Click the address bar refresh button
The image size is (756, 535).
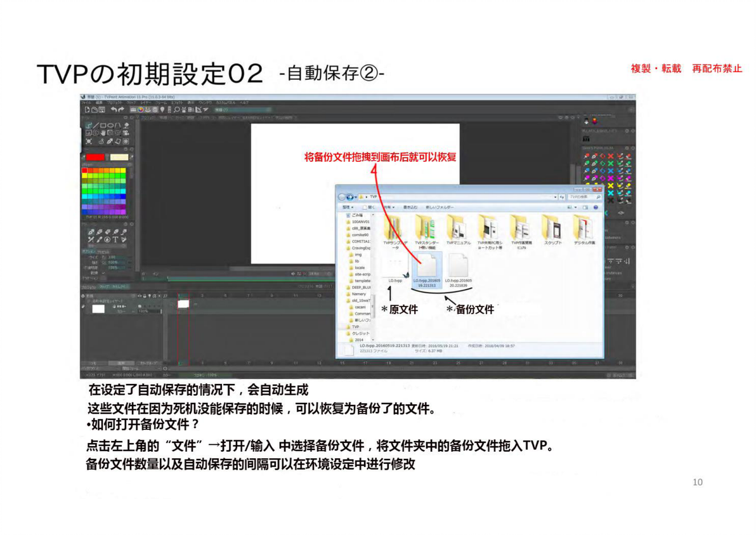pos(562,197)
